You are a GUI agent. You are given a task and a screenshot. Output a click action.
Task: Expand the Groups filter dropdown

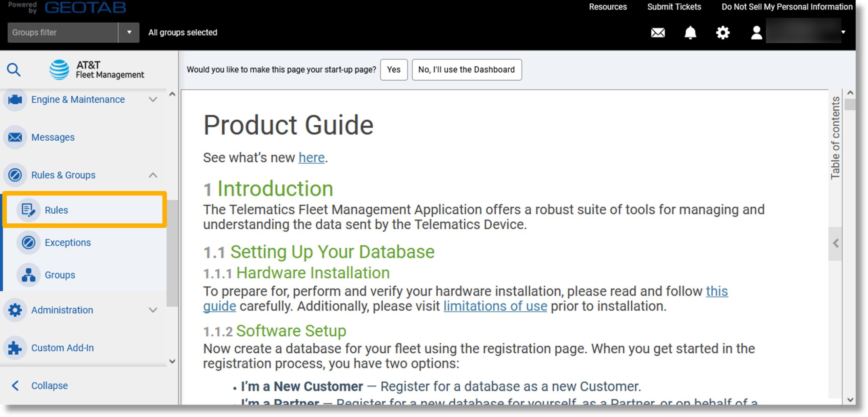(x=128, y=32)
